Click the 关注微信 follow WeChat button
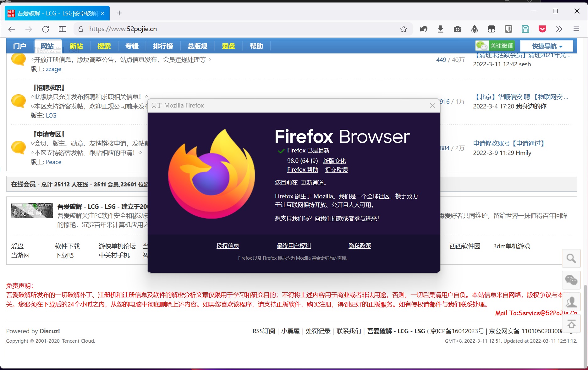 tap(495, 46)
